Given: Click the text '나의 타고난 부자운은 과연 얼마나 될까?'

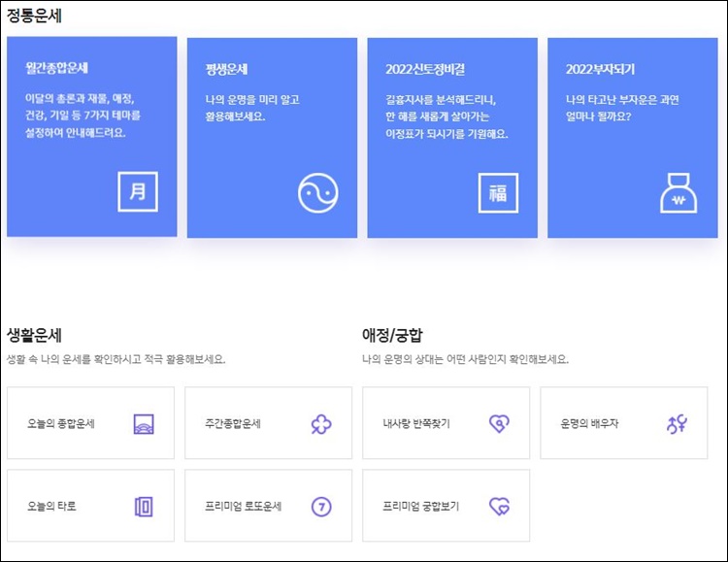Looking at the screenshot, I should (622, 108).
